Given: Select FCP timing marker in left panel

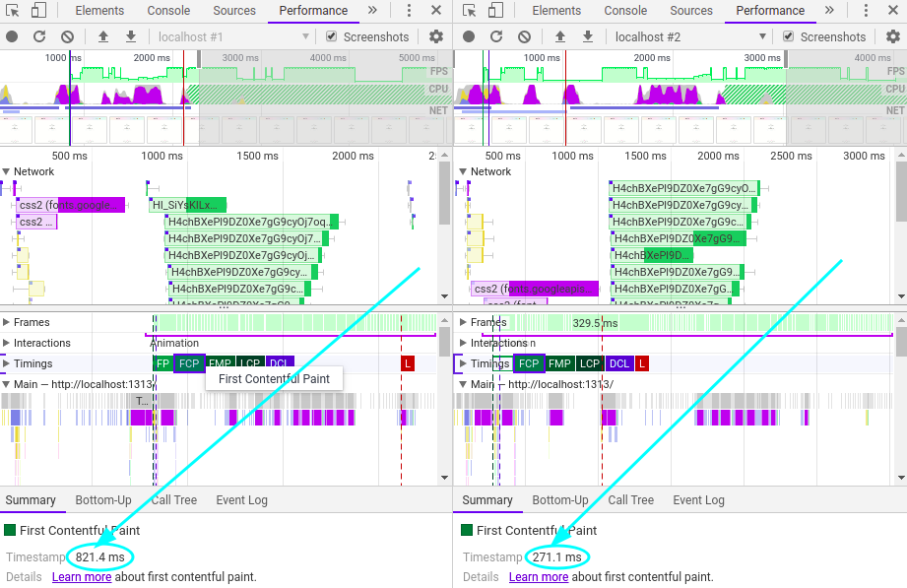Looking at the screenshot, I should point(189,364).
